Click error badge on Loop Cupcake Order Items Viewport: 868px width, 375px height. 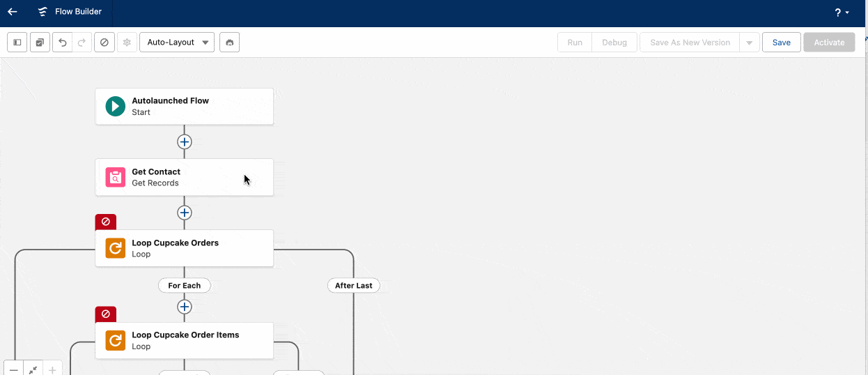click(106, 314)
